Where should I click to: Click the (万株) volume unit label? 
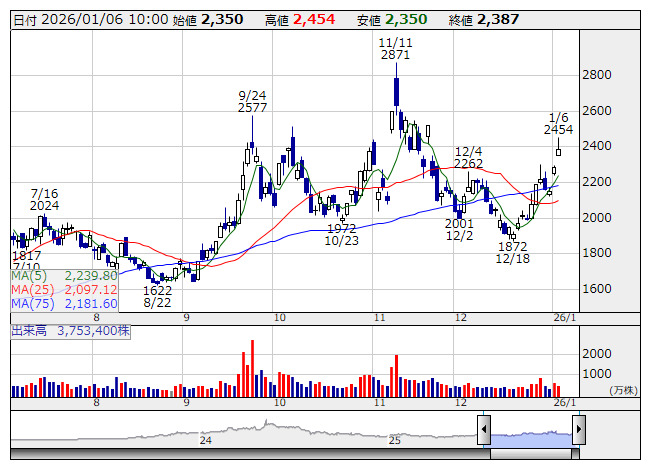pyautogui.click(x=623, y=390)
